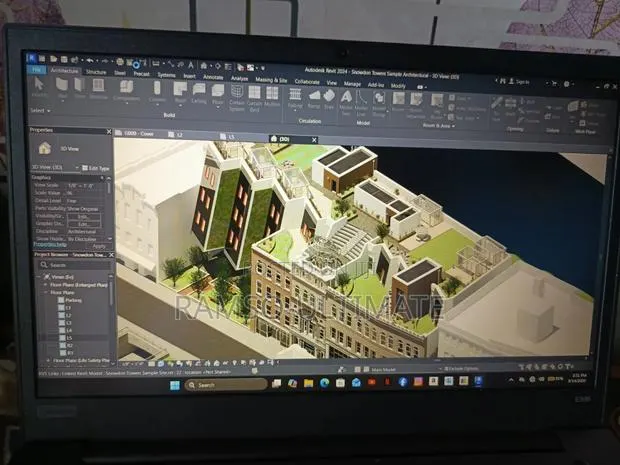The height and width of the screenshot is (465, 620).
Task: Select the Column tool
Action: (157, 91)
